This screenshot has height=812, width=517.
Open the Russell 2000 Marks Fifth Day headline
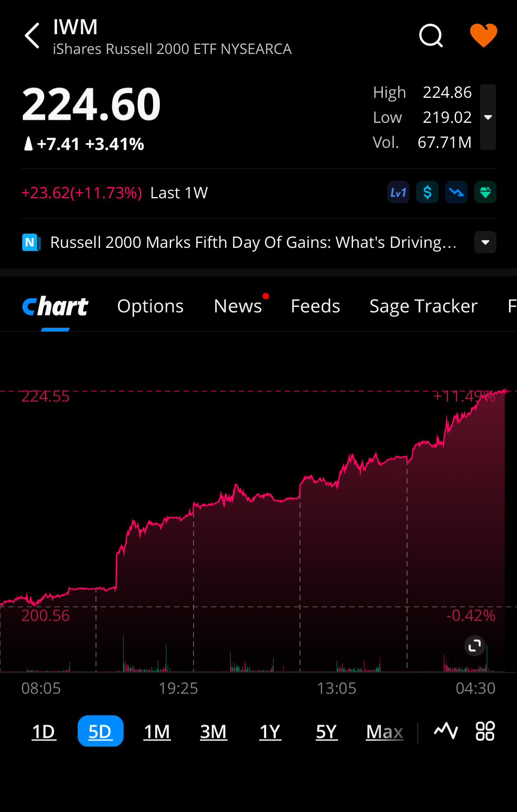(x=253, y=242)
